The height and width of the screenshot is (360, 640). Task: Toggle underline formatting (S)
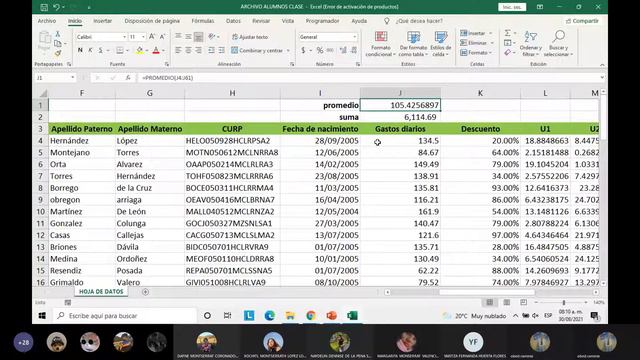click(x=100, y=50)
